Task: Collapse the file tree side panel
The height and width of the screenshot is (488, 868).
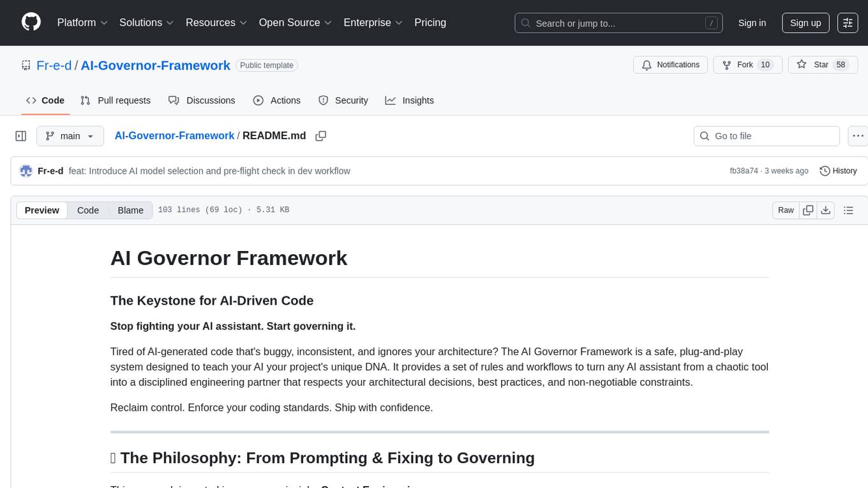Action: click(20, 136)
